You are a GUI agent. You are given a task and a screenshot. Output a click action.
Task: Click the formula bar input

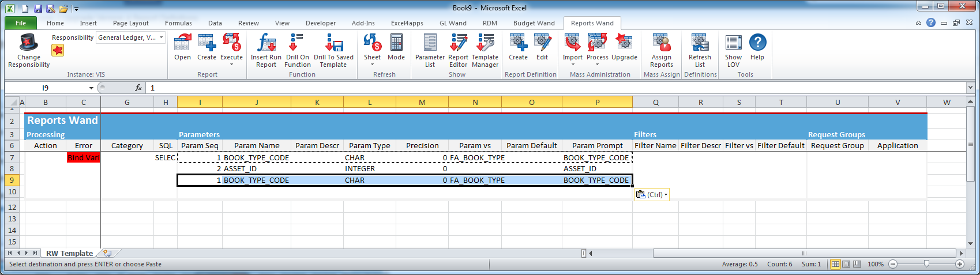(x=556, y=88)
